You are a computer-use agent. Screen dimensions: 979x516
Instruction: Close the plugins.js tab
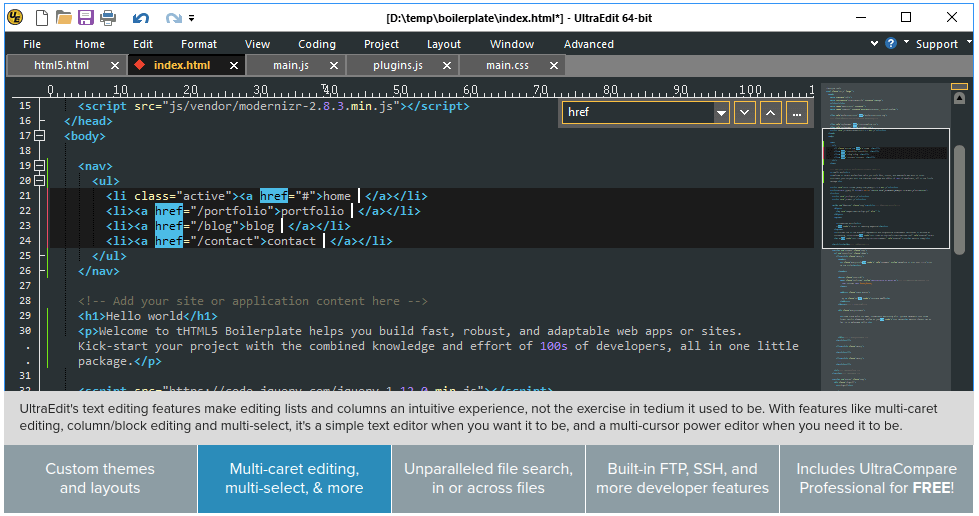pos(447,66)
